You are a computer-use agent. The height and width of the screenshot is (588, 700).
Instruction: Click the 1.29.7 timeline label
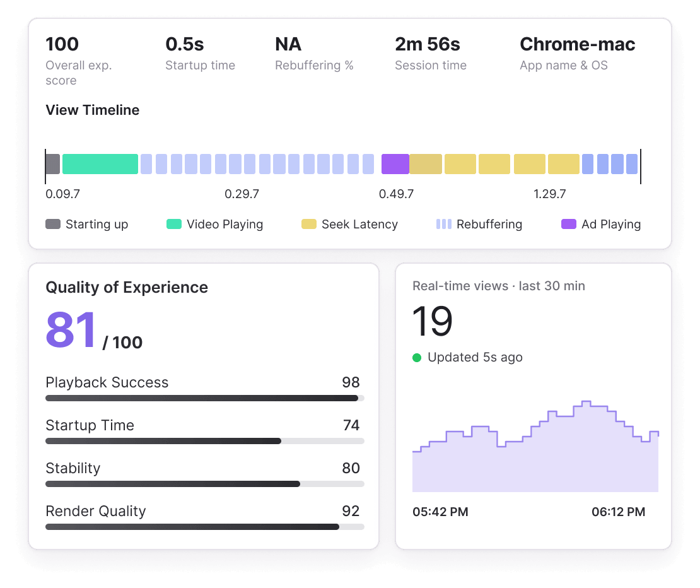coord(549,194)
